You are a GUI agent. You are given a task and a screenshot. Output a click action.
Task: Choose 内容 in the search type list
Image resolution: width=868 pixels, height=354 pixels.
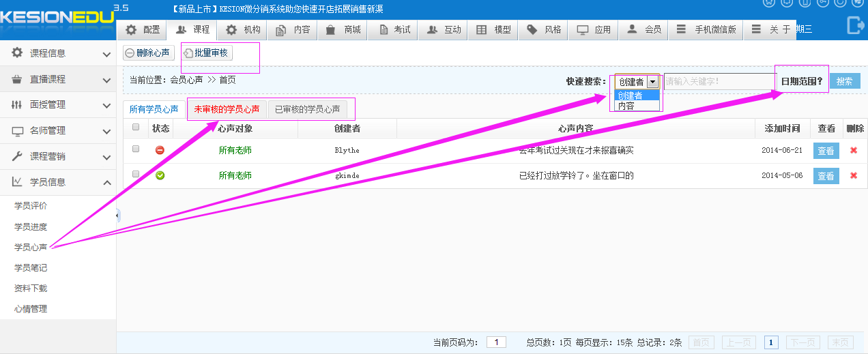click(626, 106)
